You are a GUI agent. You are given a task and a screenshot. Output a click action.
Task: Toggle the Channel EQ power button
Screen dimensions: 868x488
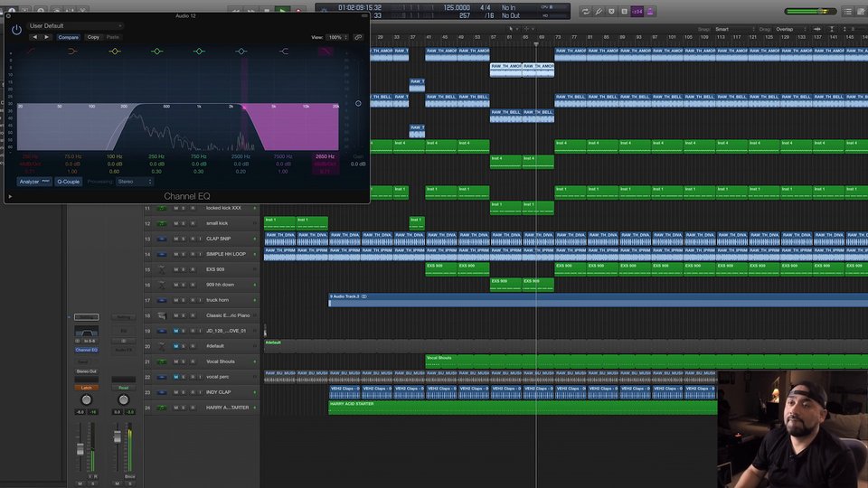(16, 30)
